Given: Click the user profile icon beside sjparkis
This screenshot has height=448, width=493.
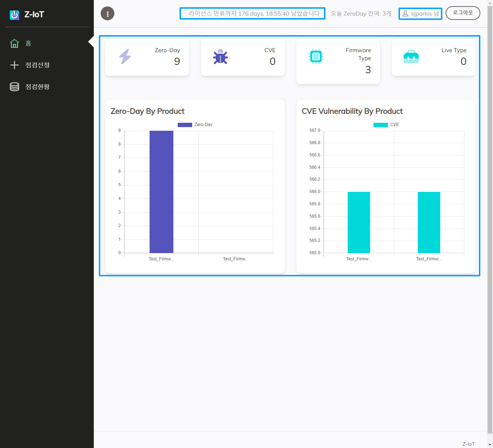Looking at the screenshot, I should point(405,14).
